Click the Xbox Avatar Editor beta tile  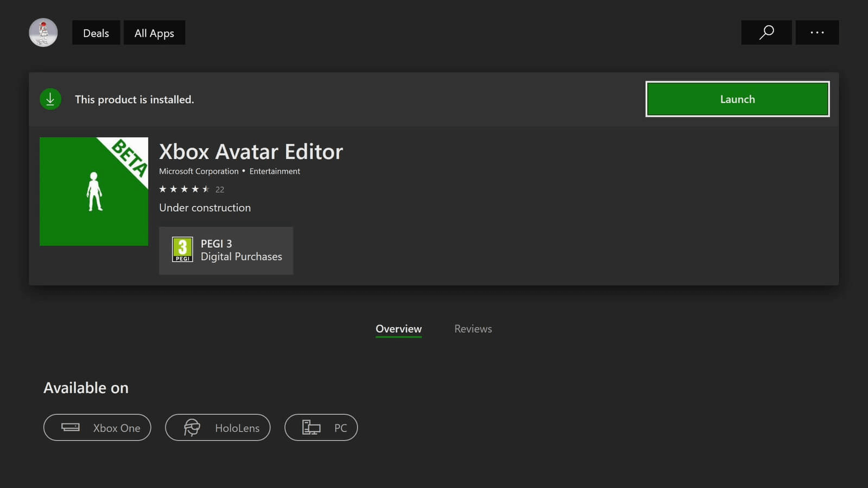94,191
